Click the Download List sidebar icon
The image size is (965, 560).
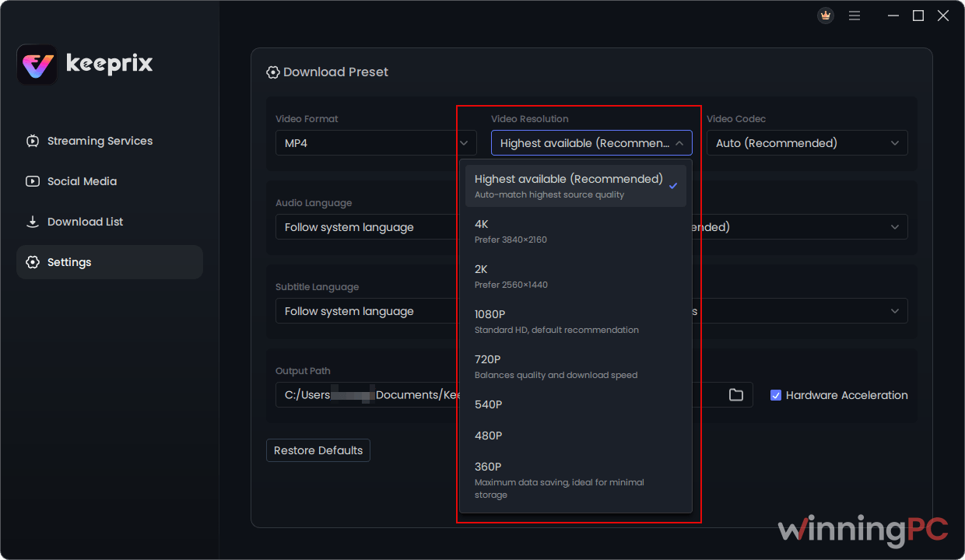click(x=33, y=222)
